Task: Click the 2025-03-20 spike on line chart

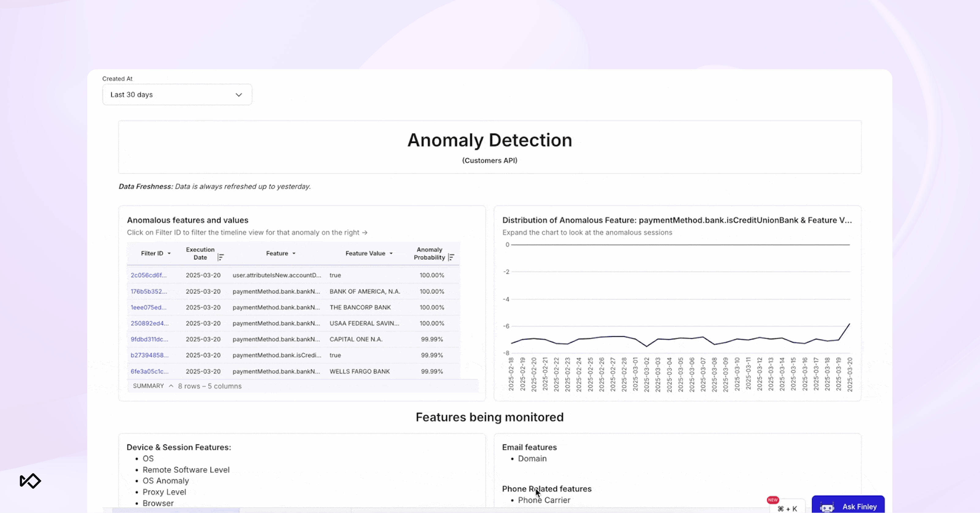Action: [x=849, y=324]
